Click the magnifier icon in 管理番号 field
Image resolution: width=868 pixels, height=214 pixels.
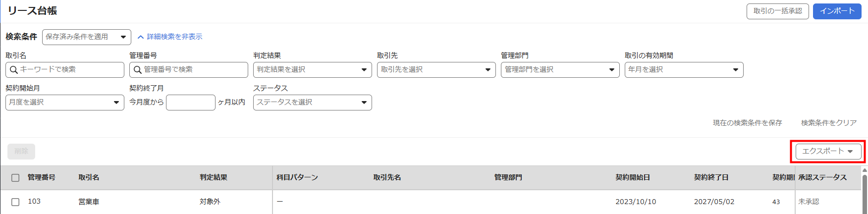coord(138,70)
